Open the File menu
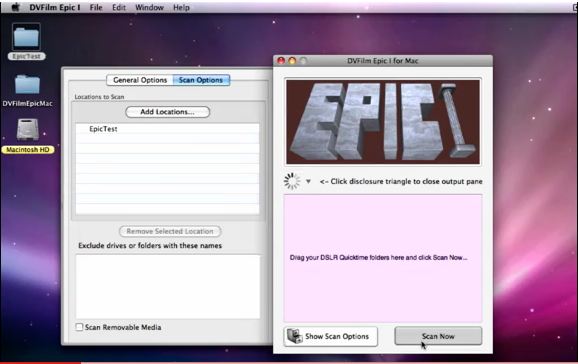 [x=96, y=7]
